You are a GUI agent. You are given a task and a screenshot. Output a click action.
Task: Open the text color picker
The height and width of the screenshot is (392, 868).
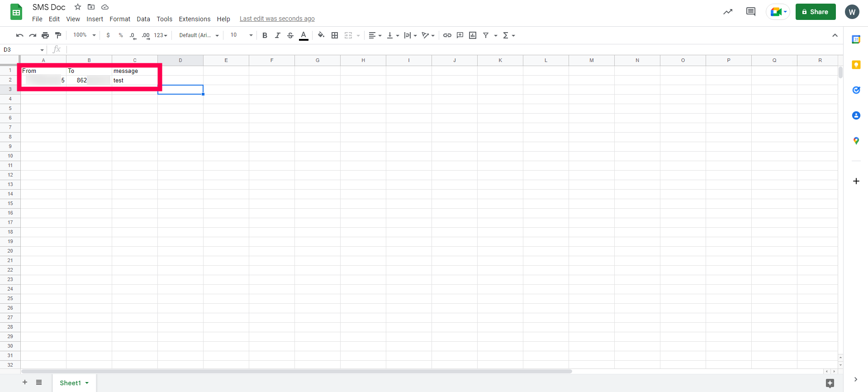click(x=304, y=35)
